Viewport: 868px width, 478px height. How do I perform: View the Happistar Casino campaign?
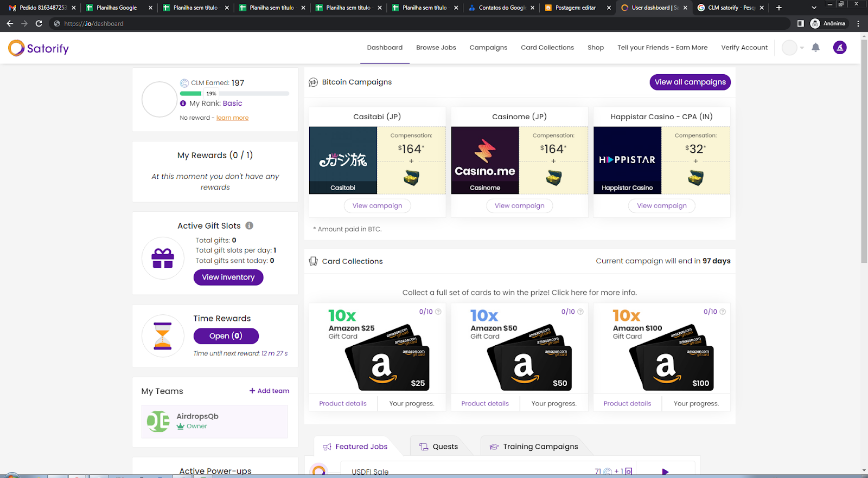pos(662,206)
